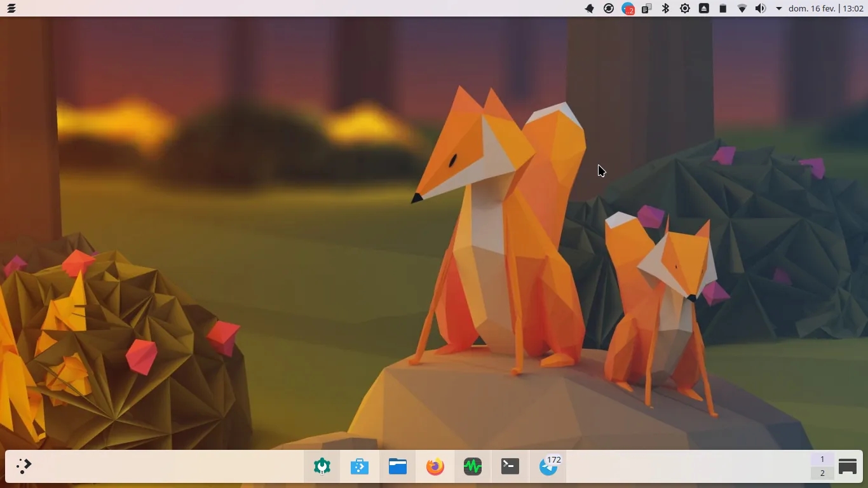The width and height of the screenshot is (868, 488).
Task: Click the show desktop icon on the bottom panel
Action: click(848, 466)
